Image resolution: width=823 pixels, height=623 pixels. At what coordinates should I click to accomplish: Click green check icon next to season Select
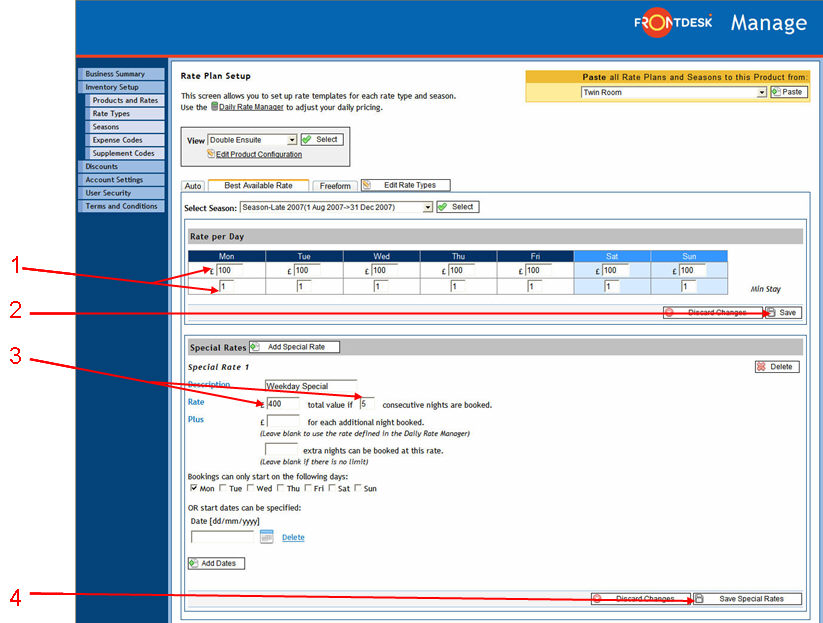pyautogui.click(x=443, y=207)
